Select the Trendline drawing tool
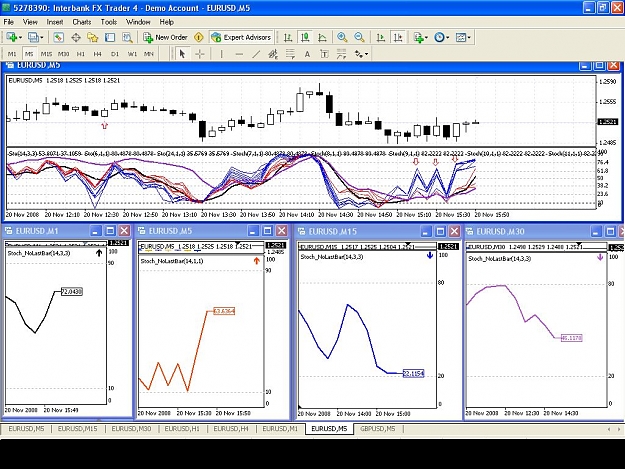625x469 pixels. point(256,54)
